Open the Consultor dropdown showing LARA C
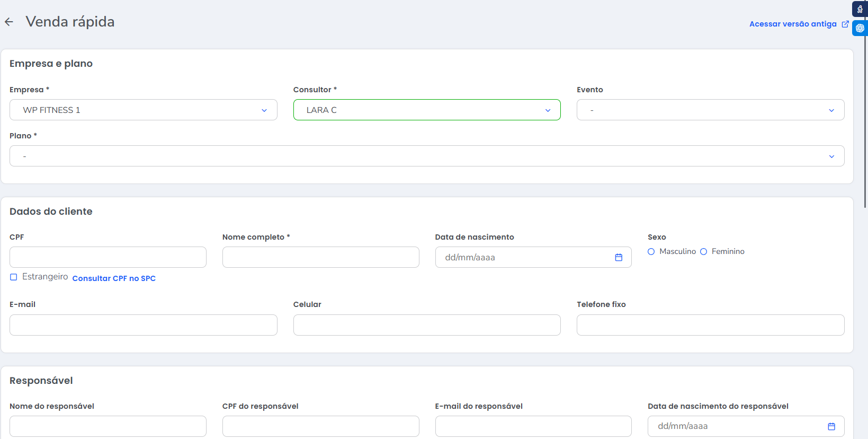This screenshot has width=868, height=439. (426, 110)
